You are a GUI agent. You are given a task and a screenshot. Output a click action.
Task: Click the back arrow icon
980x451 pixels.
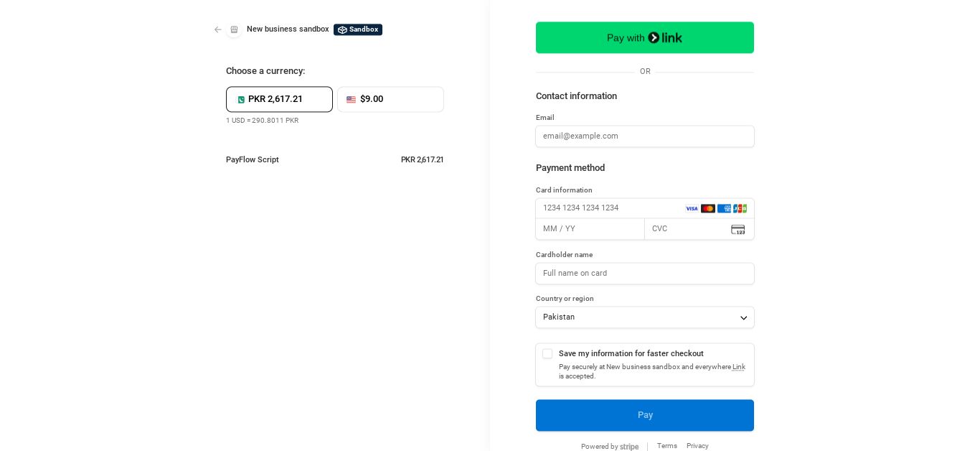[218, 29]
